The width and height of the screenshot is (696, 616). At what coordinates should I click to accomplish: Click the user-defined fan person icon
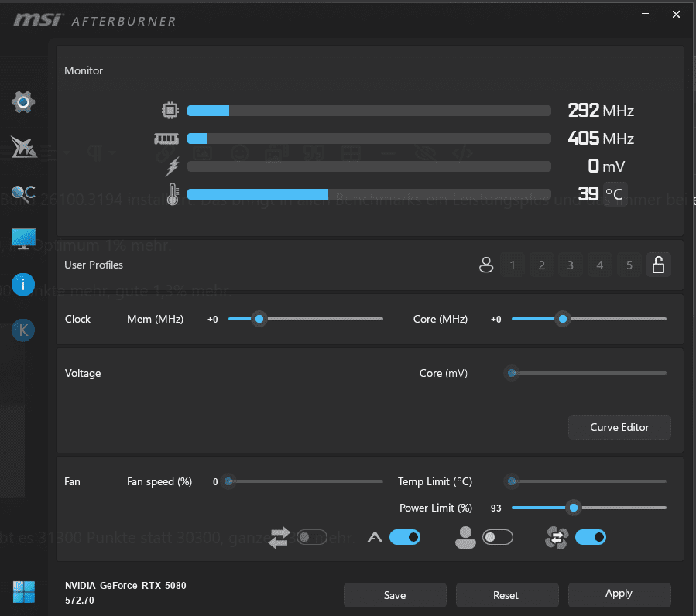point(465,537)
